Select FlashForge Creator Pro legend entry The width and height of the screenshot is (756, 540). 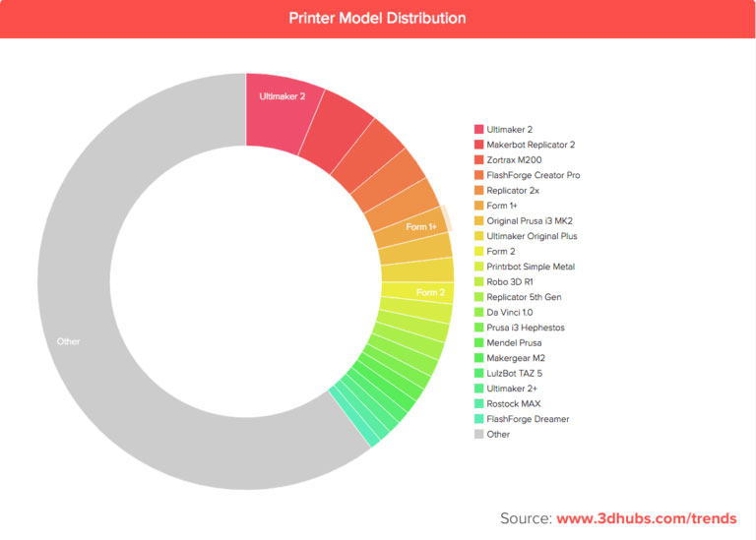tap(528, 175)
